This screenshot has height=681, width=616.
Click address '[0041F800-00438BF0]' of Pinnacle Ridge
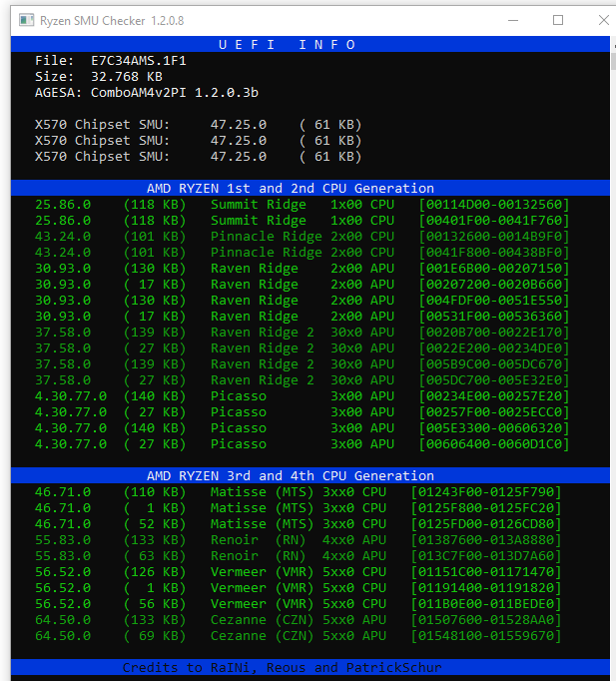pos(494,253)
